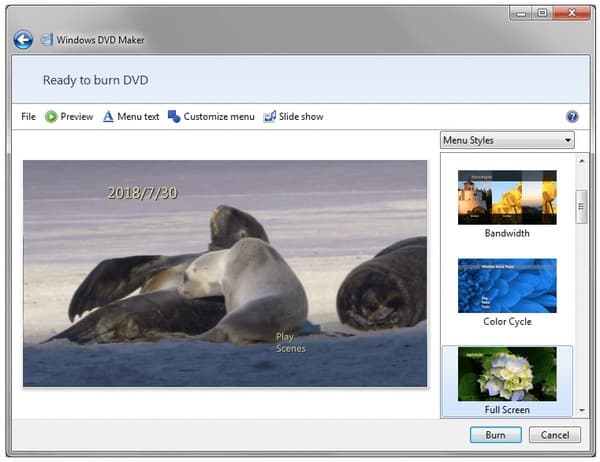
Task: Open Customize menu options
Action: click(219, 116)
